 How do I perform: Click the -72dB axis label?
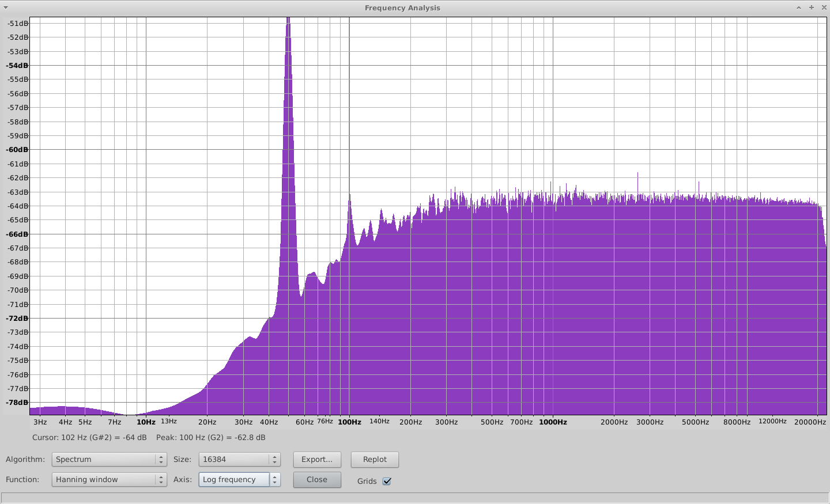pyautogui.click(x=17, y=319)
